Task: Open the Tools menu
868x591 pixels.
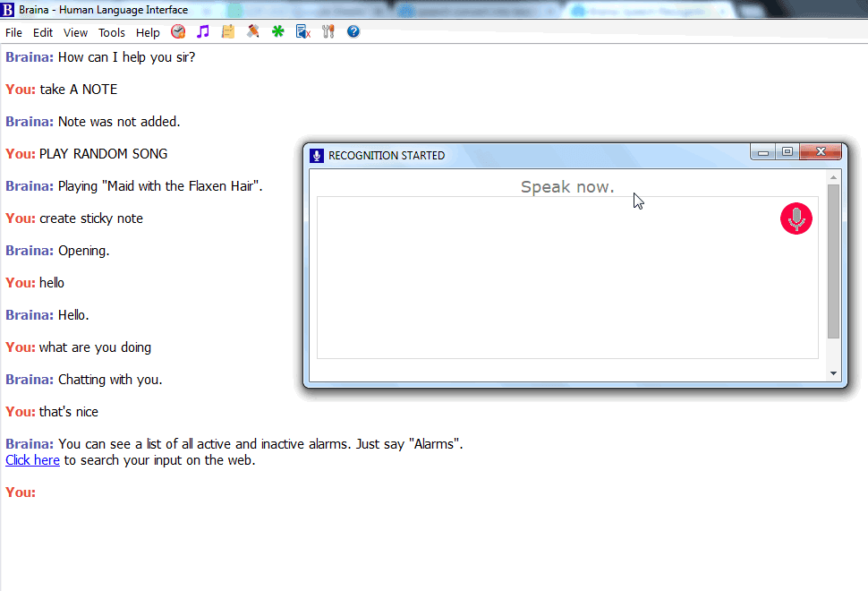Action: click(x=111, y=32)
